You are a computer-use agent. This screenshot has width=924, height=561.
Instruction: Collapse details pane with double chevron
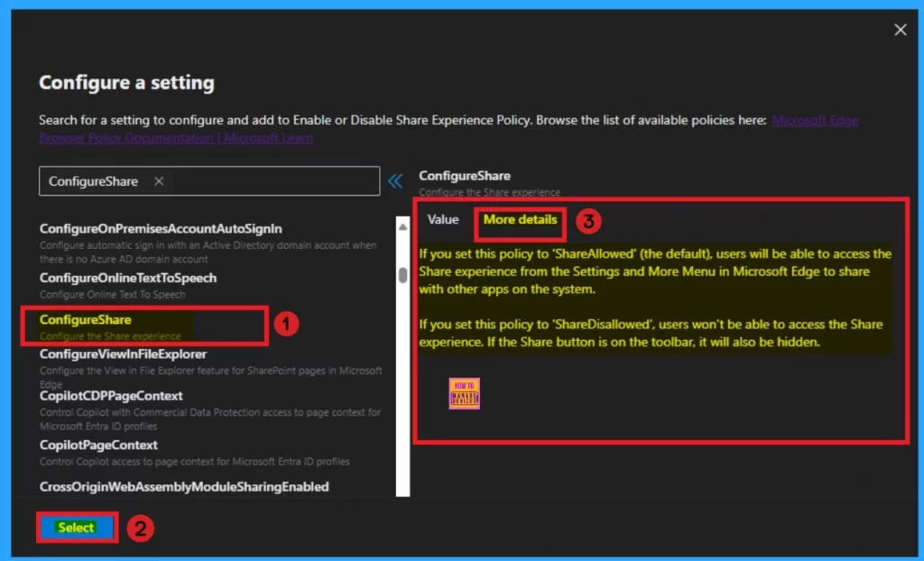tap(395, 181)
